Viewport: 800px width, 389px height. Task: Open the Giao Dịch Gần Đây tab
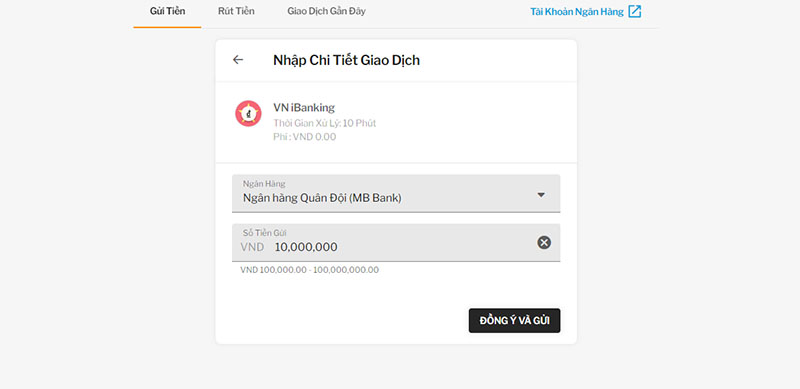pyautogui.click(x=327, y=11)
